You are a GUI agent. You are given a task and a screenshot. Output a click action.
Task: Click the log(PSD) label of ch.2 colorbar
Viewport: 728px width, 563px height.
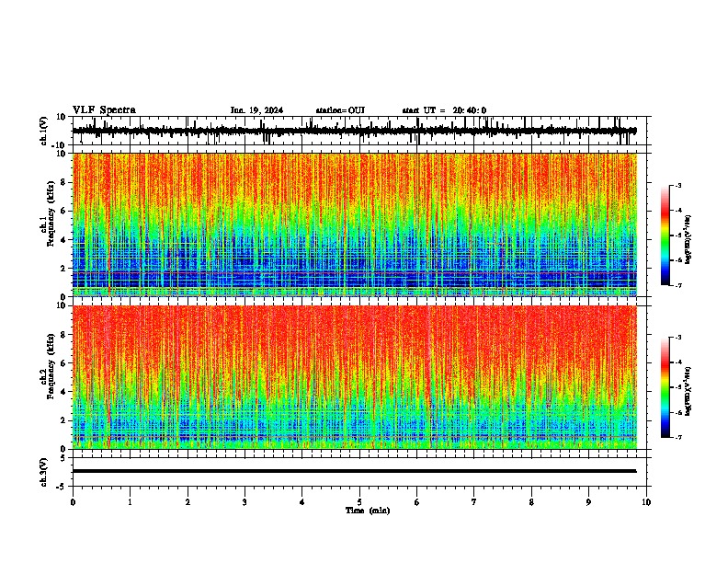coord(688,391)
